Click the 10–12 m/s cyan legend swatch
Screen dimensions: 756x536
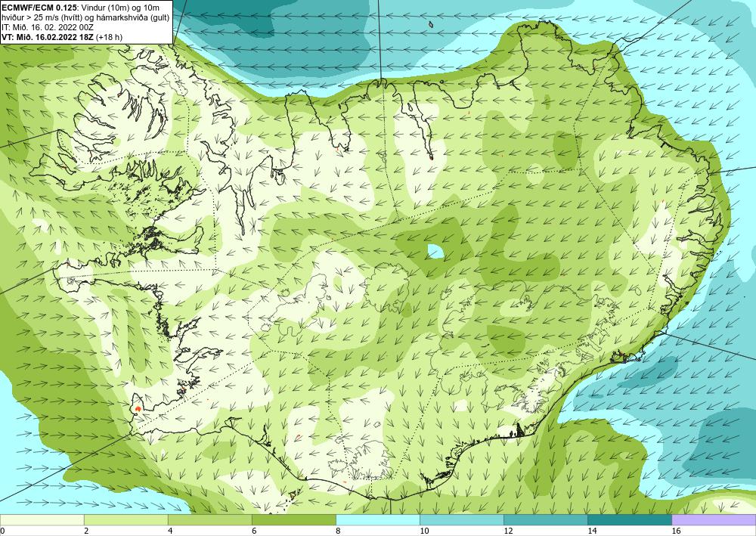click(x=462, y=519)
